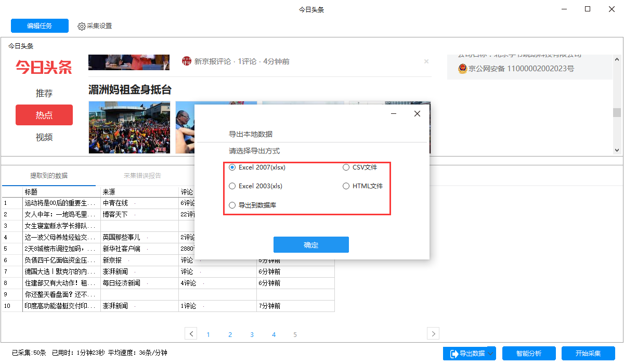Screen dimensions: 624x364
Task: Click the cell 运动将是00后的重要生...
Action: 62,203
